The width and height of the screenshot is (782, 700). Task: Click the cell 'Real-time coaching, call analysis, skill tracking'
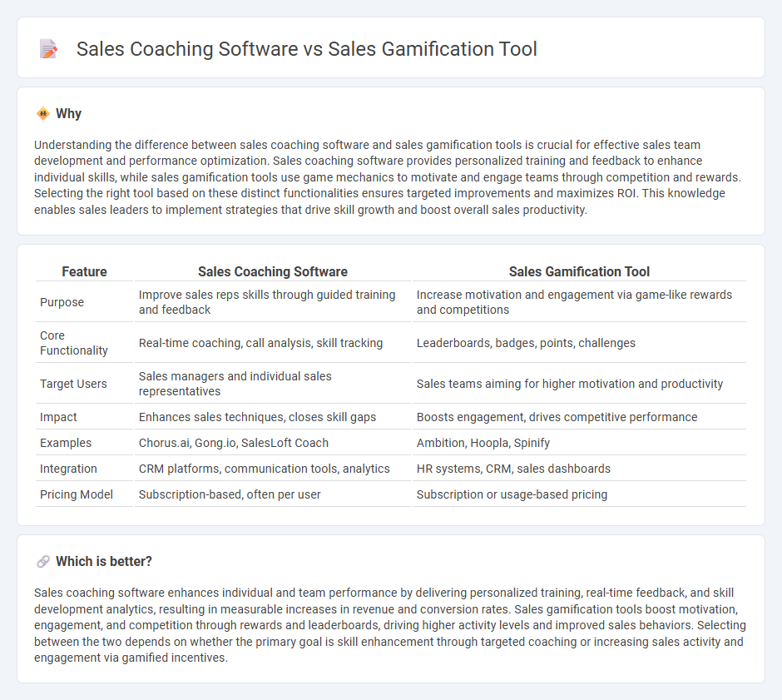[273, 343]
